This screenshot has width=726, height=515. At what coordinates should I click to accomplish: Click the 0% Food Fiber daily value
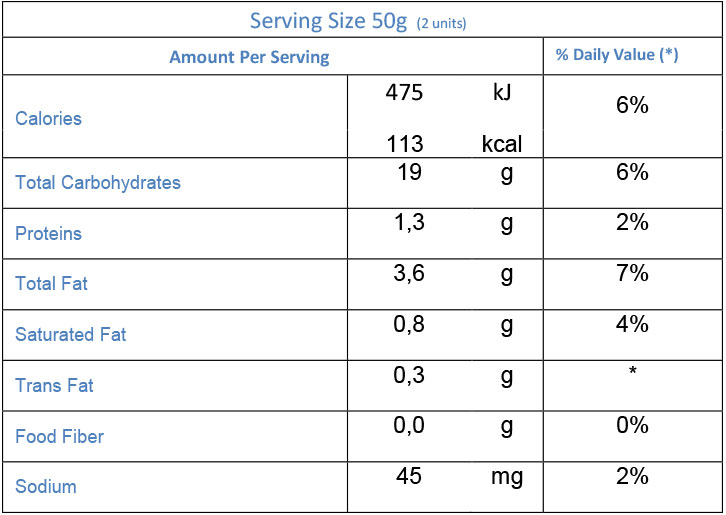pyautogui.click(x=632, y=425)
